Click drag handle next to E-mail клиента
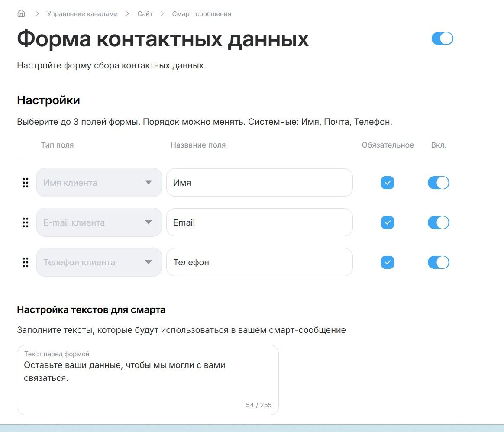504x432 pixels. coord(26,222)
